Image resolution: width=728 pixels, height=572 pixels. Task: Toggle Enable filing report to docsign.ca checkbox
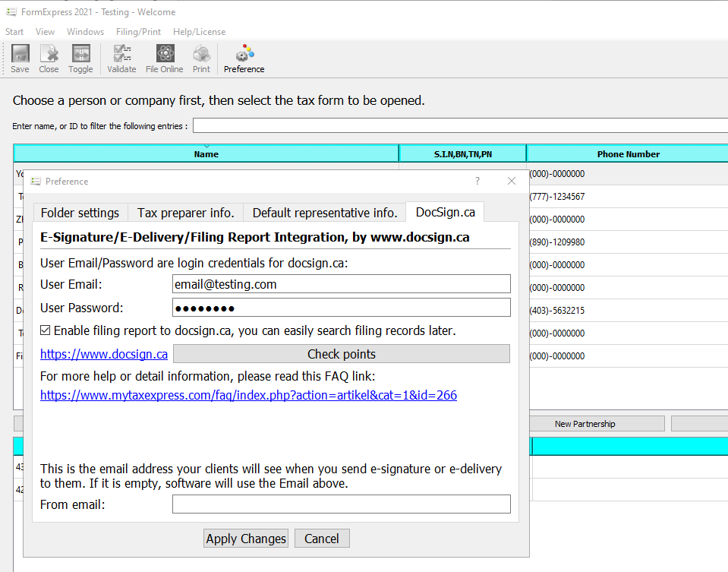point(45,330)
